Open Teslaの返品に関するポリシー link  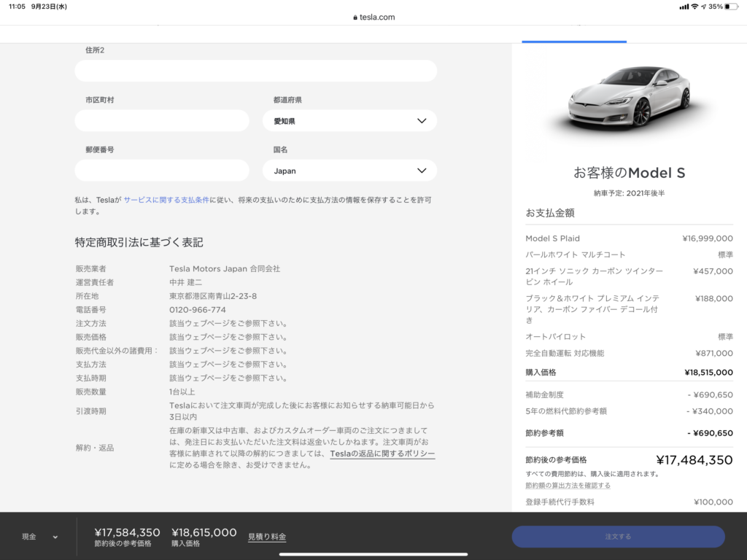click(x=382, y=454)
